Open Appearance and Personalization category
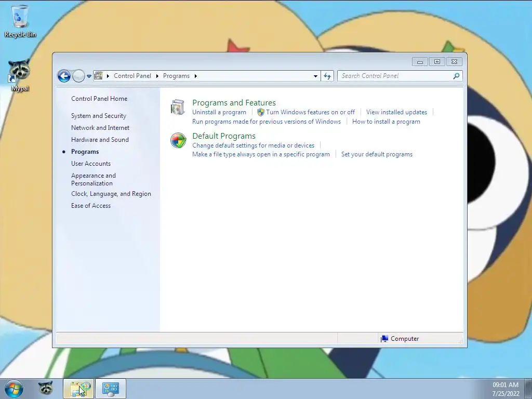This screenshot has width=532, height=399. click(94, 179)
